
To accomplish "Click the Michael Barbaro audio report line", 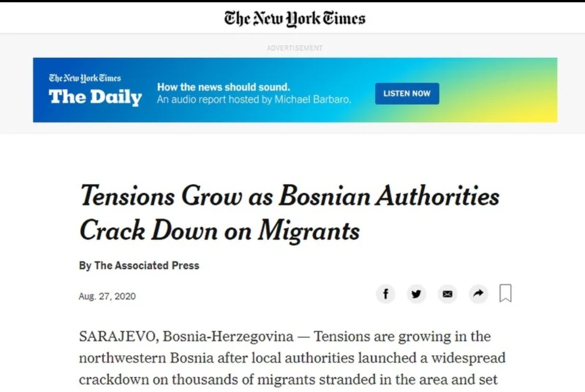I will (254, 100).
